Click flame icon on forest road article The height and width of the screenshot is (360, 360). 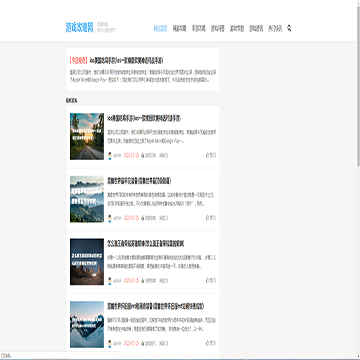(207, 155)
